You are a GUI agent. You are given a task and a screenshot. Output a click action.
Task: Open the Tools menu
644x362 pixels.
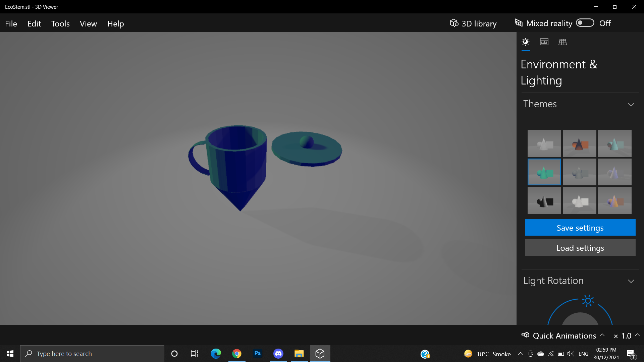[60, 24]
